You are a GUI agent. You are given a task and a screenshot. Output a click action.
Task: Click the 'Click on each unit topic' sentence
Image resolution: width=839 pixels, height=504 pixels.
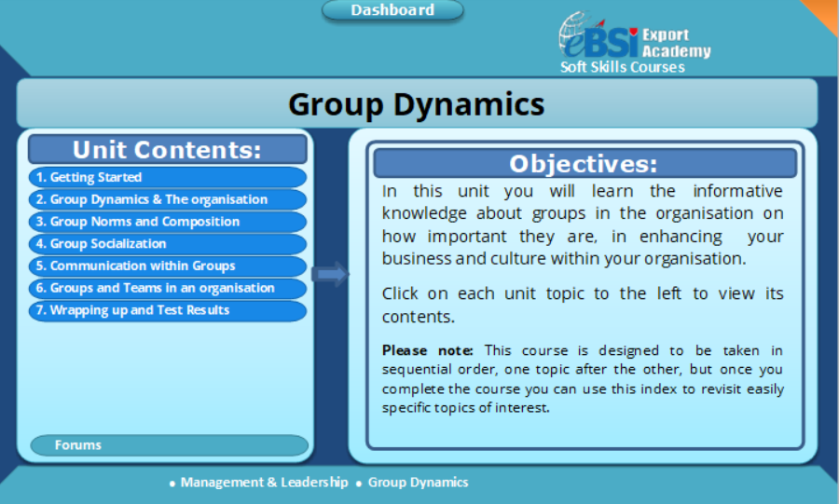582,305
